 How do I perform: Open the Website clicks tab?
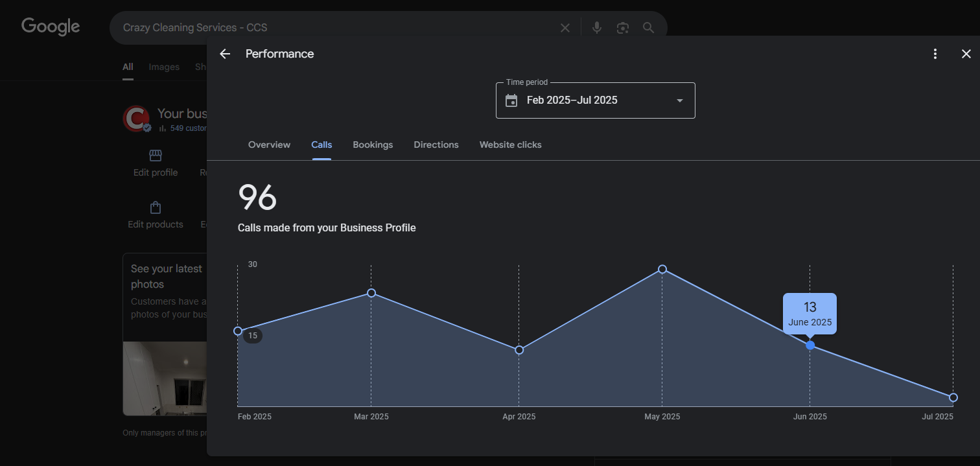tap(510, 145)
